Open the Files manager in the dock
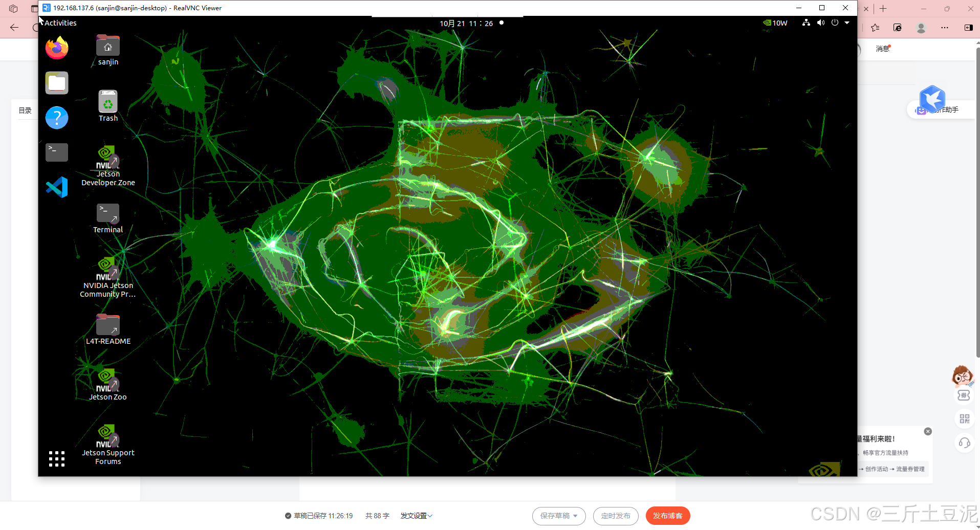Screen dimensions: 980x530 pyautogui.click(x=57, y=83)
